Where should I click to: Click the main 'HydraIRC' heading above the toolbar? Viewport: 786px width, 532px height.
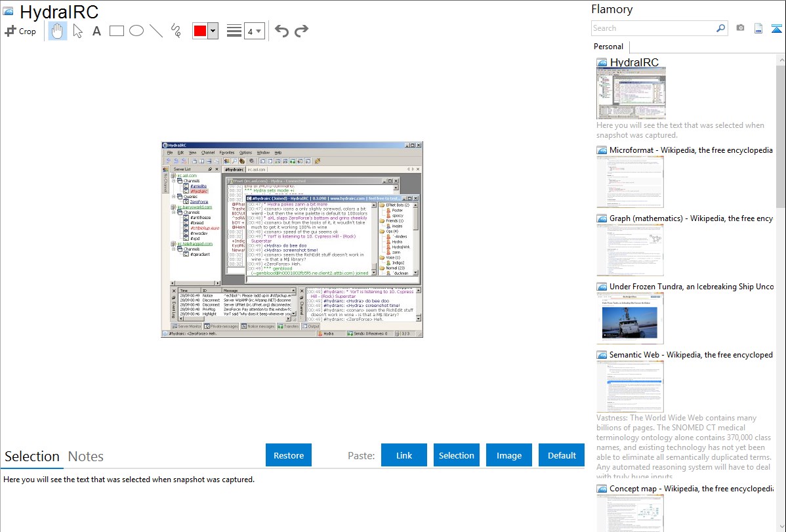(x=59, y=12)
